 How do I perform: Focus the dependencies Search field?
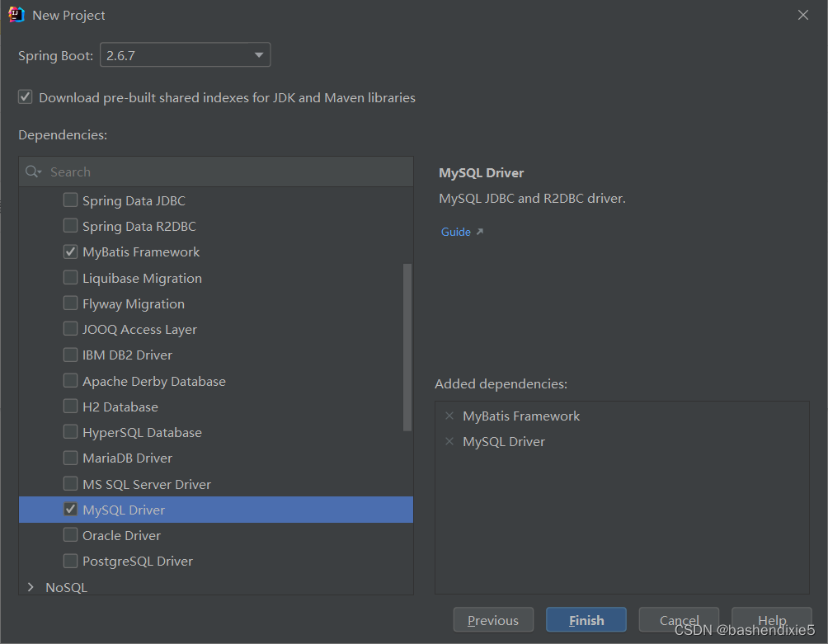(223, 172)
